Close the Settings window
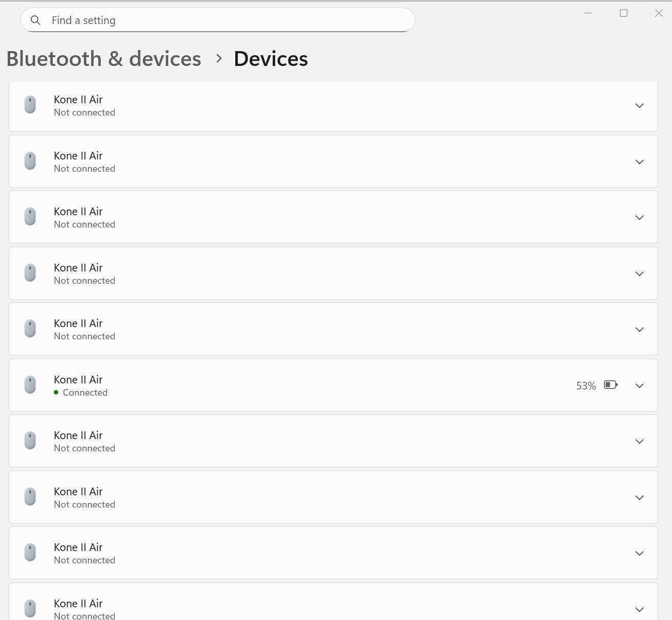672x620 pixels. 659,13
